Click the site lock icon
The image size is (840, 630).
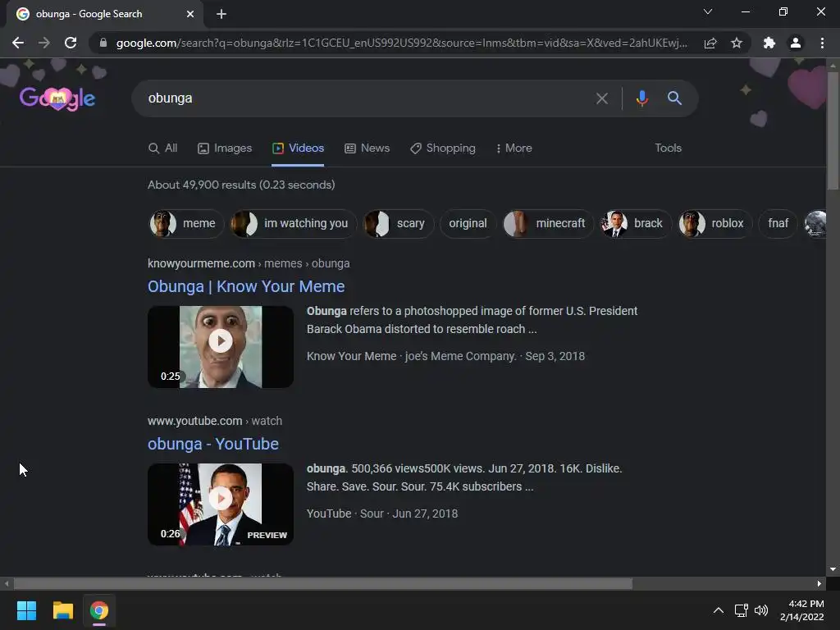tap(103, 43)
